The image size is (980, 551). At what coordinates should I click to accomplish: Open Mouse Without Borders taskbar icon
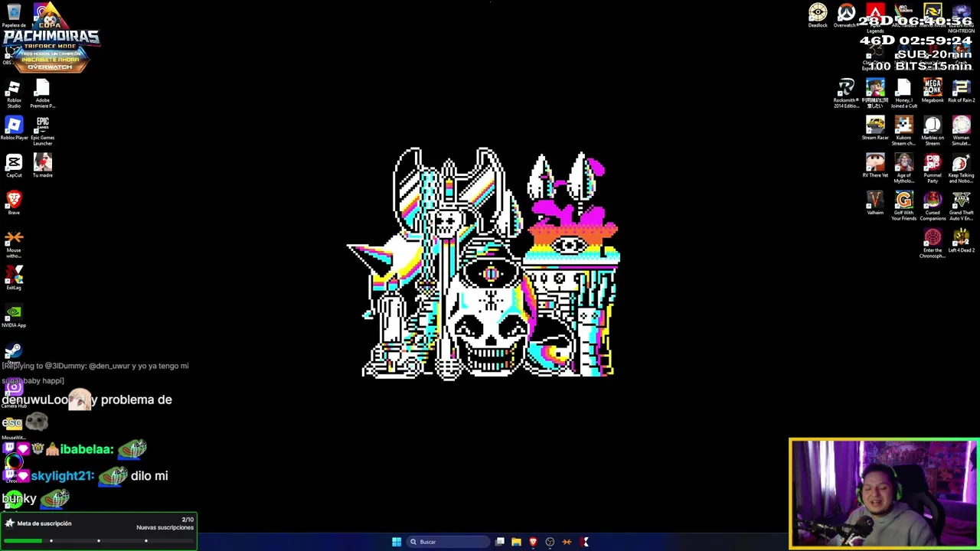pos(567,542)
